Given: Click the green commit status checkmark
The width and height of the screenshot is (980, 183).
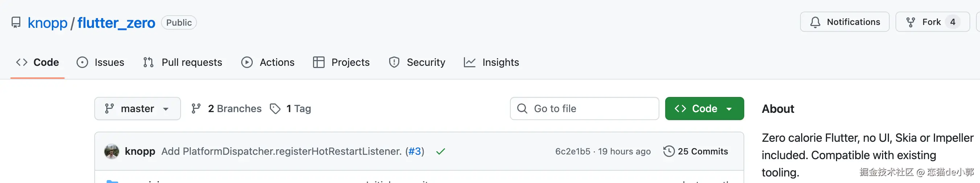Looking at the screenshot, I should click(x=441, y=152).
